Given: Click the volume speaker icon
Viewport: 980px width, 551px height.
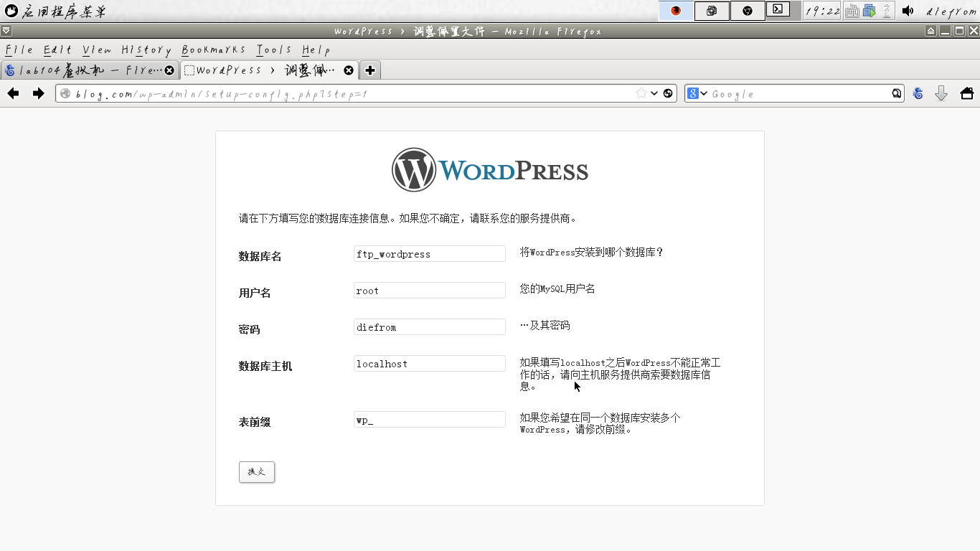Looking at the screenshot, I should point(908,11).
